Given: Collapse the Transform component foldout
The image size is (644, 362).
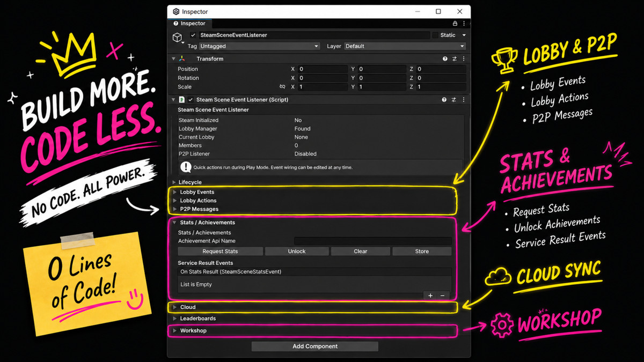Looking at the screenshot, I should click(173, 59).
